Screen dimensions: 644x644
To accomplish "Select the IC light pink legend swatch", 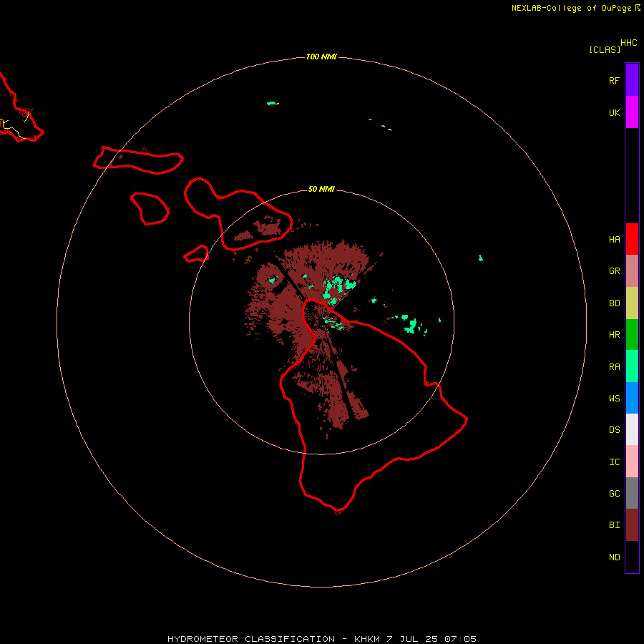I will [632, 462].
